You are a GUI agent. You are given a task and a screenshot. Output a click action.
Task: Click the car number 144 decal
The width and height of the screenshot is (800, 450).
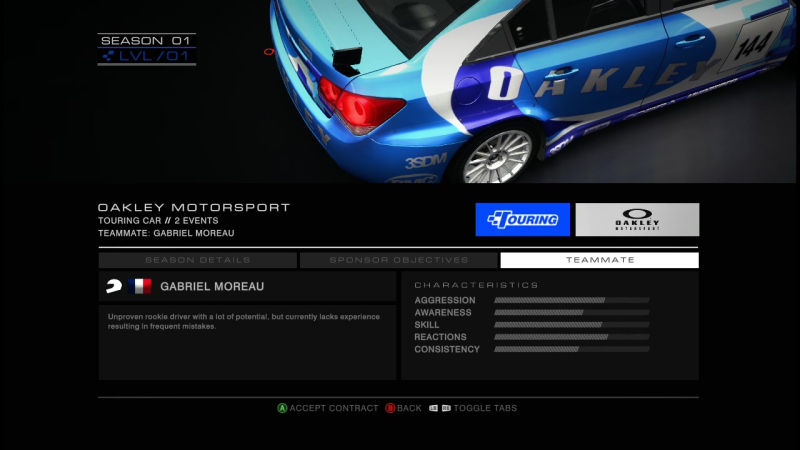pos(754,46)
